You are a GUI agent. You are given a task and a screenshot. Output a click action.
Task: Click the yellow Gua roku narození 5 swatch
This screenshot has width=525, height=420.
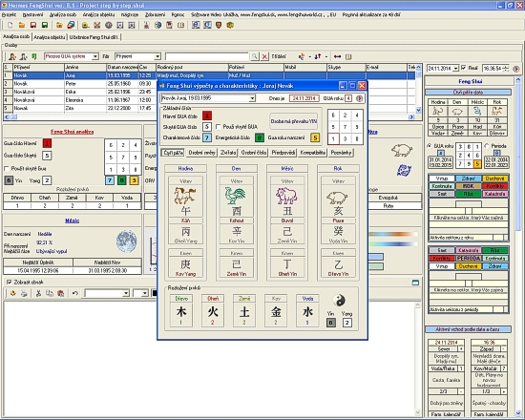click(x=315, y=137)
